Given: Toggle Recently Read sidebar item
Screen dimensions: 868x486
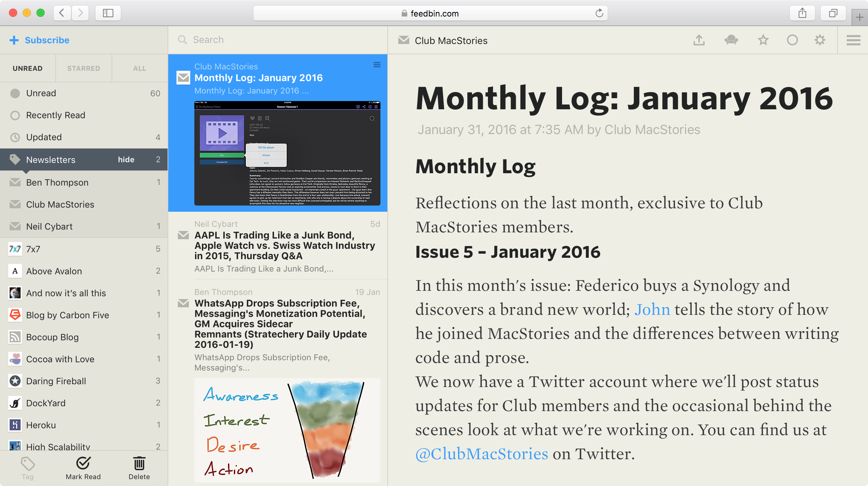Looking at the screenshot, I should pyautogui.click(x=55, y=115).
